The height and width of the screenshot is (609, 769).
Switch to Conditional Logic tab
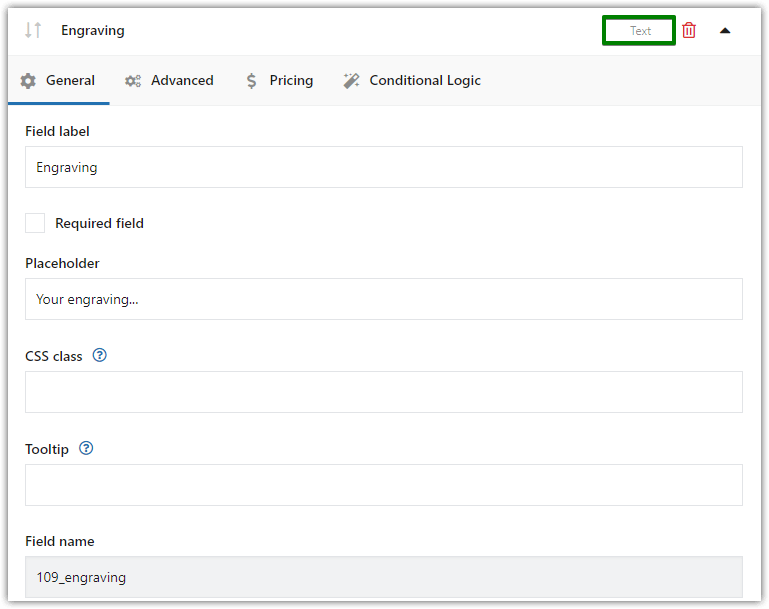(x=412, y=80)
